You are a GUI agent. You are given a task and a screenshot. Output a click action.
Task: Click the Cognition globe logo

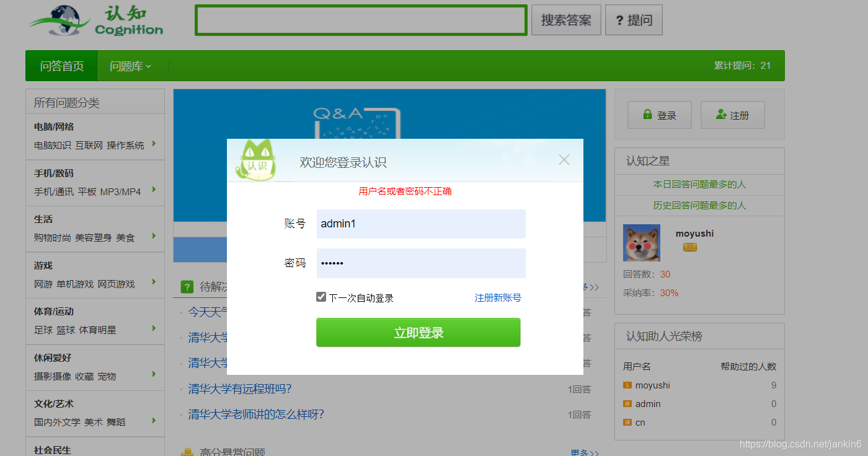click(96, 20)
